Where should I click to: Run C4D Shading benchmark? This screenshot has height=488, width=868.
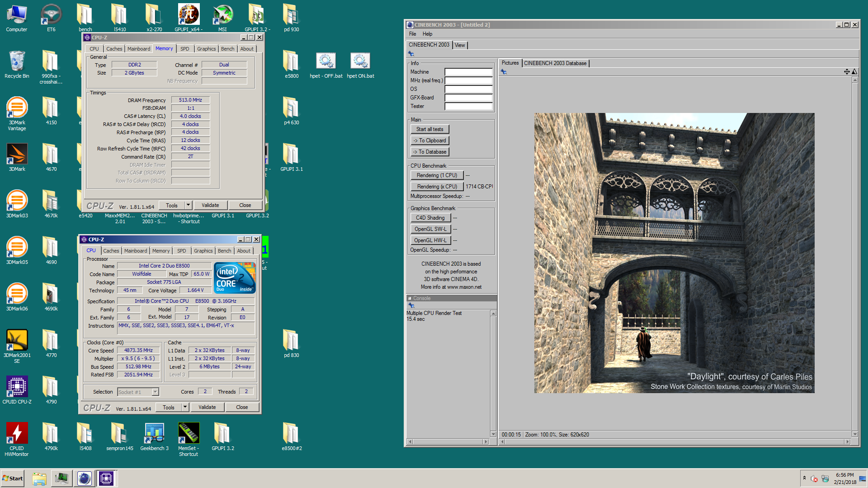tap(430, 218)
